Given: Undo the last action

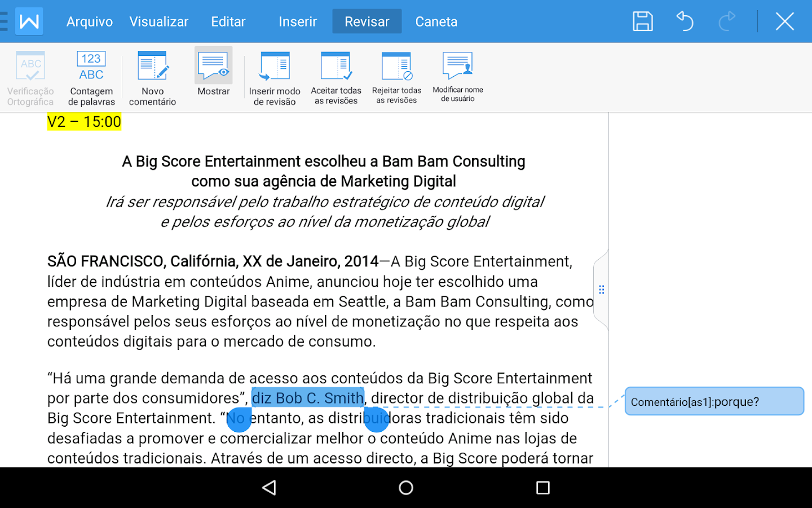Looking at the screenshot, I should 685,21.
